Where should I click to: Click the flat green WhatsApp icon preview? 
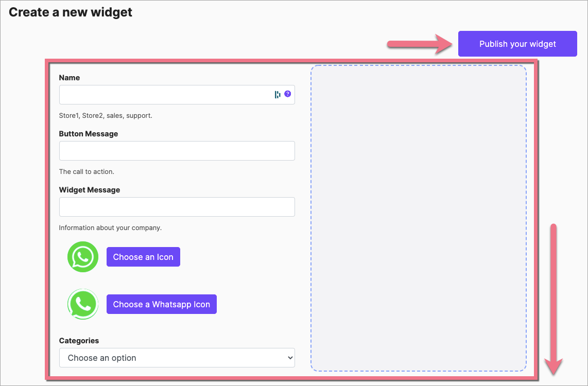point(83,257)
